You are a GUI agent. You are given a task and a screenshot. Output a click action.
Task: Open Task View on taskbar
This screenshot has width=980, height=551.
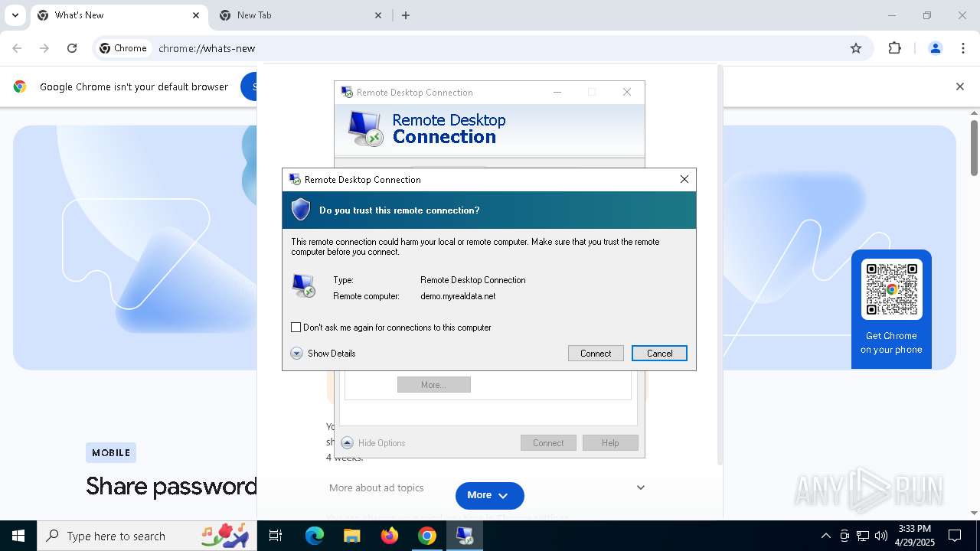coord(276,536)
